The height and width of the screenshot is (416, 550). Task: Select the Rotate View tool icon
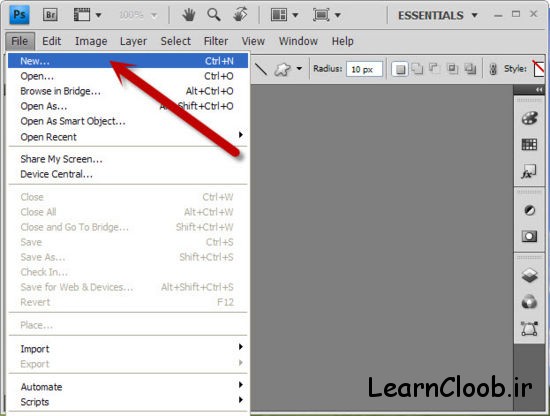click(x=240, y=15)
